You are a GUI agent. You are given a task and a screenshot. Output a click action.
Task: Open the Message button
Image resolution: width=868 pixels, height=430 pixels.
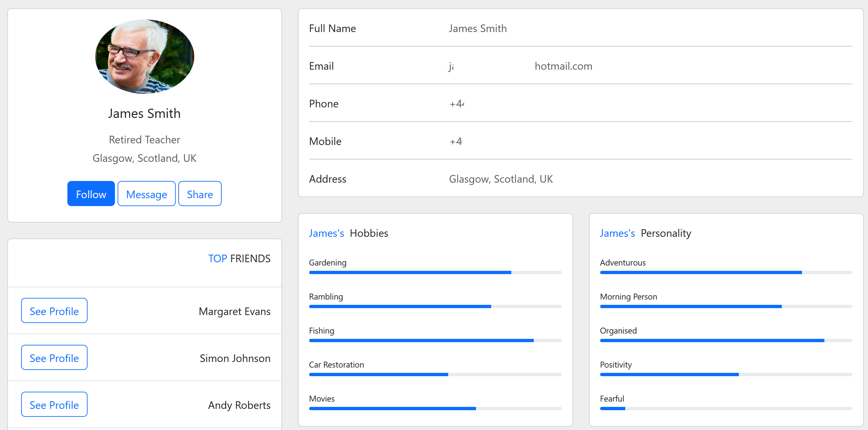click(x=146, y=194)
